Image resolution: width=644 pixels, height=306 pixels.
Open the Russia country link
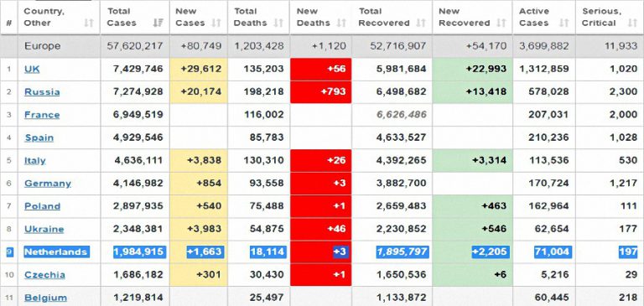(x=42, y=92)
